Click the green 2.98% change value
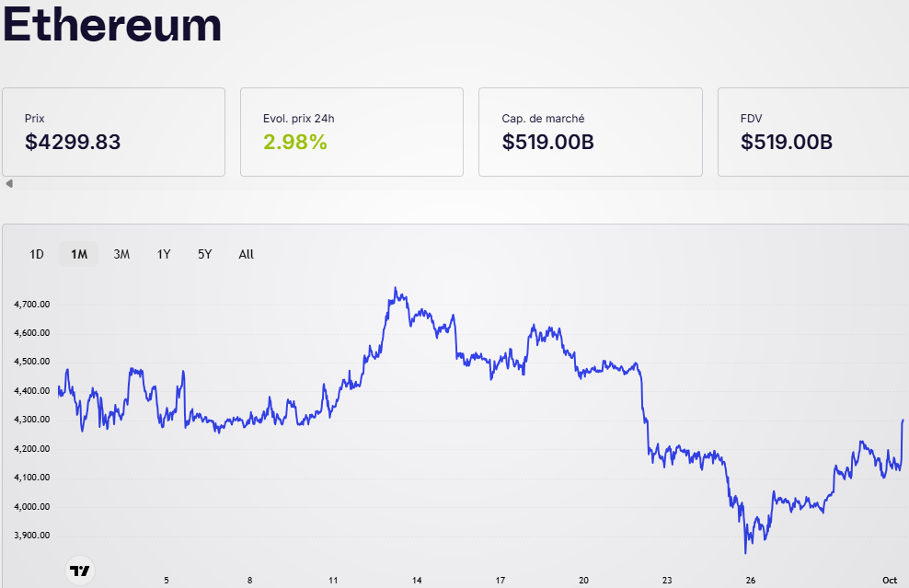This screenshot has width=909, height=588. [x=295, y=142]
